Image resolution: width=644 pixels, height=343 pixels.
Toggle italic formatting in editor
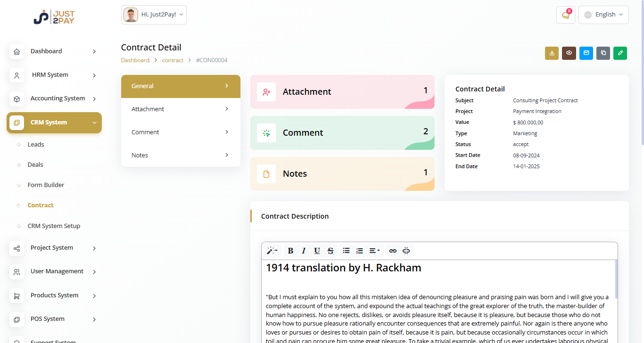point(304,251)
